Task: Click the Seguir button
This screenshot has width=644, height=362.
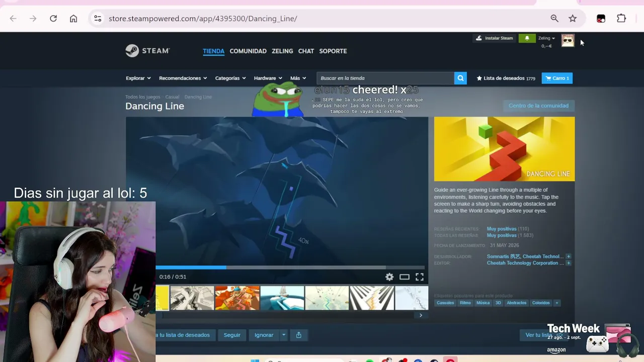Action: (x=232, y=335)
